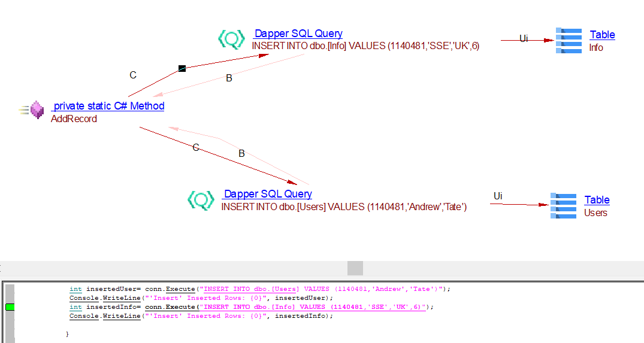Select the Ui label on arrow to Info table
Image resolution: width=644 pixels, height=343 pixels.
click(524, 39)
